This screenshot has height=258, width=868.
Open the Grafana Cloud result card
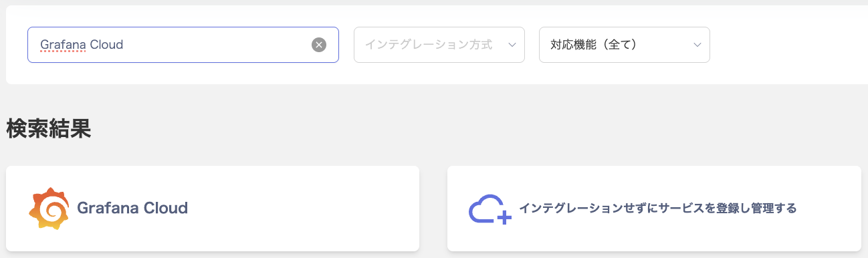tap(213, 209)
